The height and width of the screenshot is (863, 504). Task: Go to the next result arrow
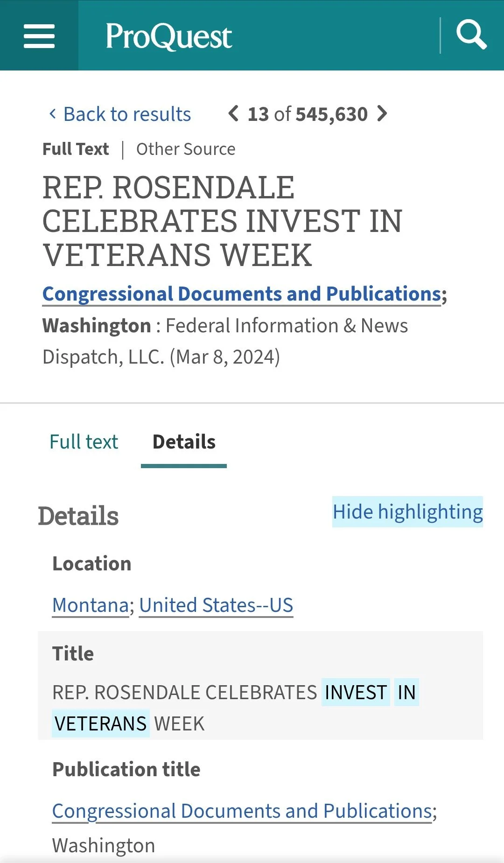coord(382,113)
